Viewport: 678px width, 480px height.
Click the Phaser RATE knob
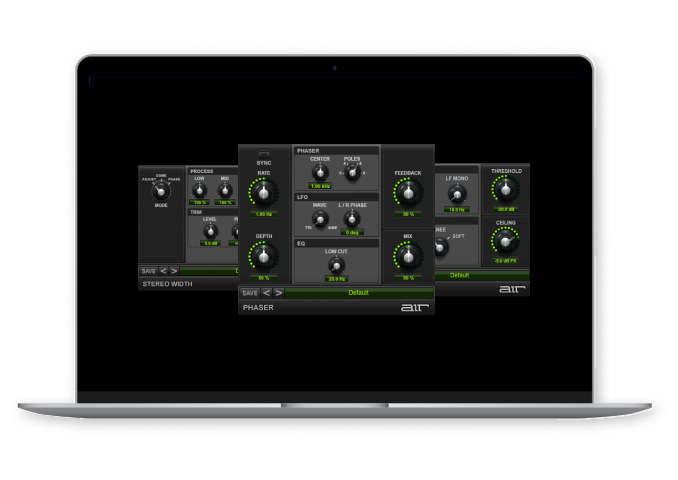pos(264,192)
